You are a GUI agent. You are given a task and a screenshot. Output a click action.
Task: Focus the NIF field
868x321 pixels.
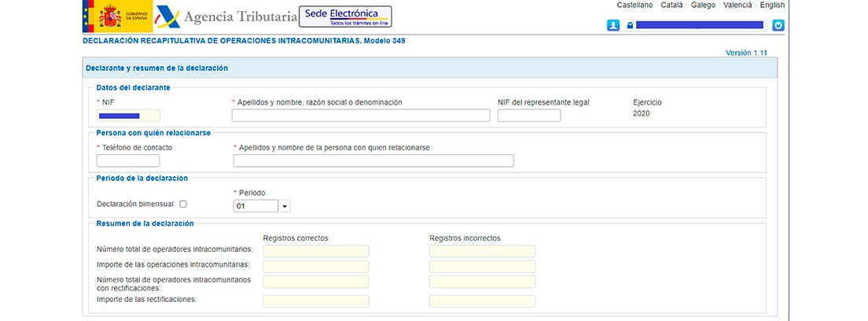(x=128, y=116)
